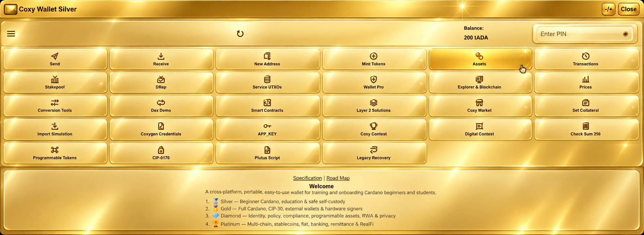Open Legacy Recovery
The image size is (644, 235).
[374, 153]
